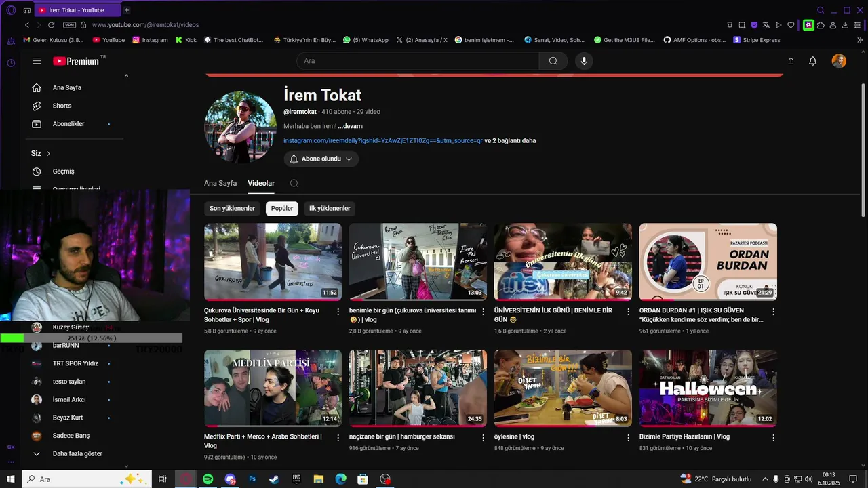
Task: Open the Windows Start button
Action: pyautogui.click(x=11, y=479)
